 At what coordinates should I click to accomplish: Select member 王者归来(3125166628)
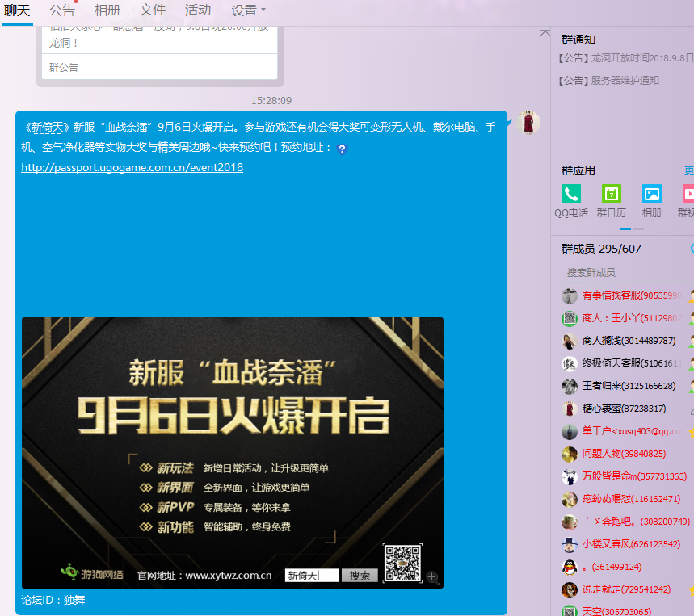pyautogui.click(x=628, y=386)
